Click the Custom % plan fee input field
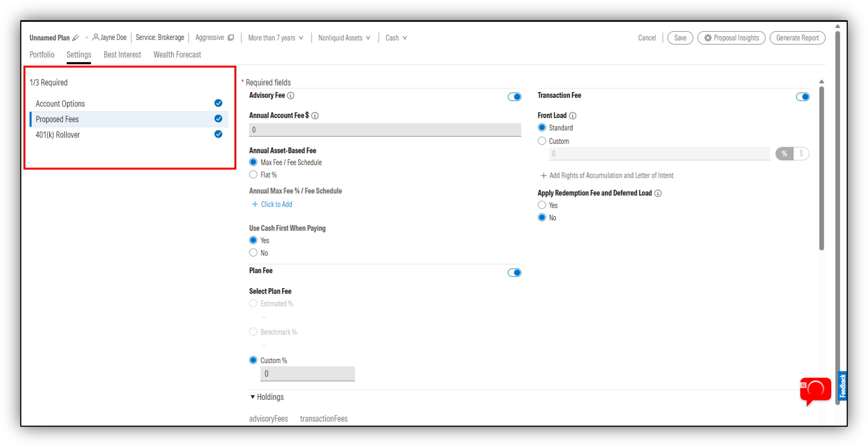Screen dimensions: 868x447 tap(308, 374)
